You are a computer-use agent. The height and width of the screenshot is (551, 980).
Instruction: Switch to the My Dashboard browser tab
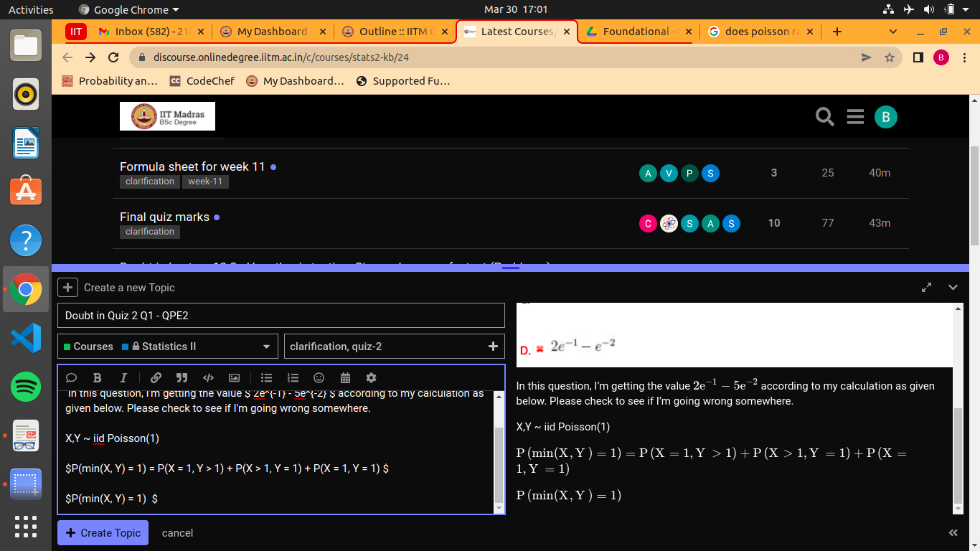tap(271, 32)
